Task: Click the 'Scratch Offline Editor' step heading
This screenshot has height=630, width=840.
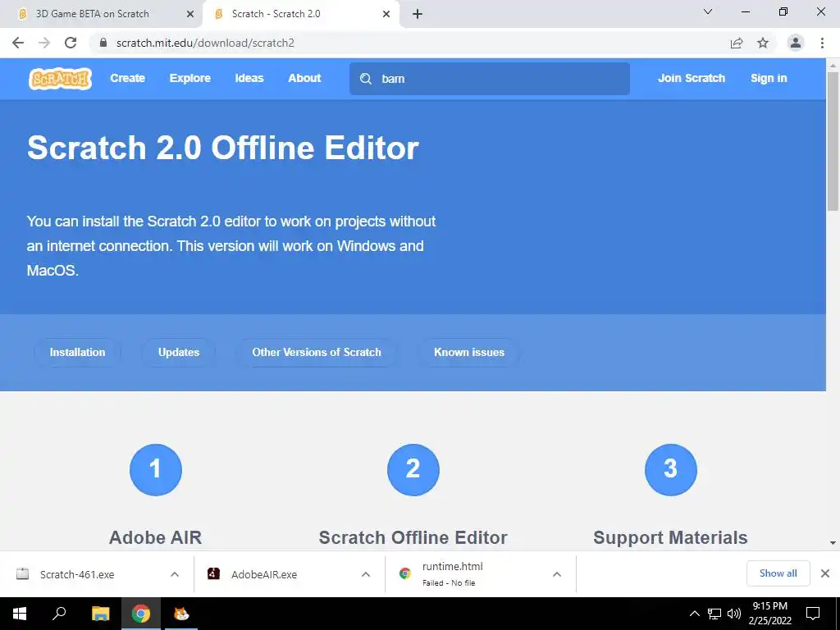Action: 413,537
